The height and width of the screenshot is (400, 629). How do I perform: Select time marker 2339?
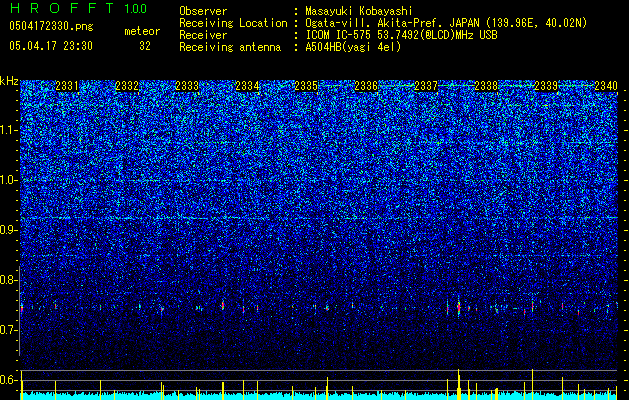546,86
